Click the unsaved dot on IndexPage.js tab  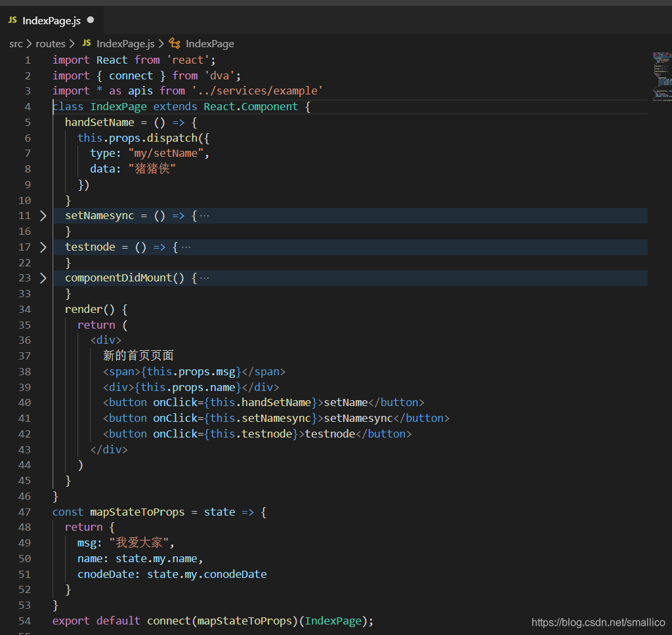tap(91, 20)
